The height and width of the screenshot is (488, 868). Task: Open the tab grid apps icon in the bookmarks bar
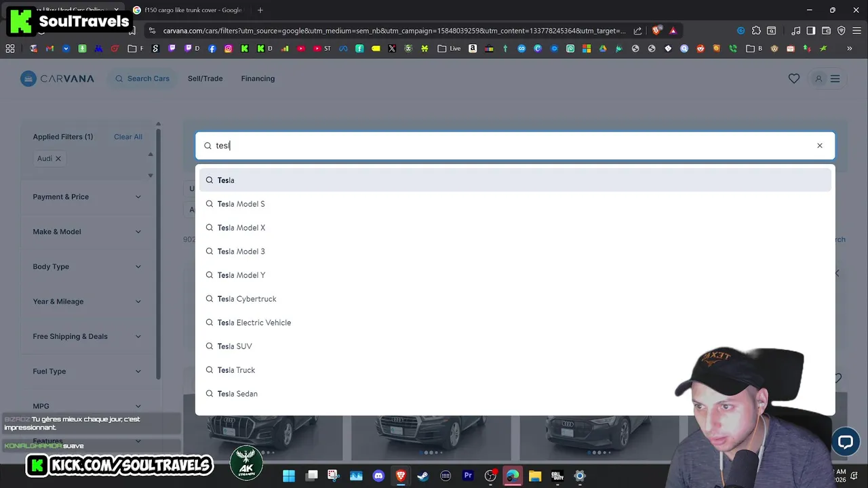[10, 49]
